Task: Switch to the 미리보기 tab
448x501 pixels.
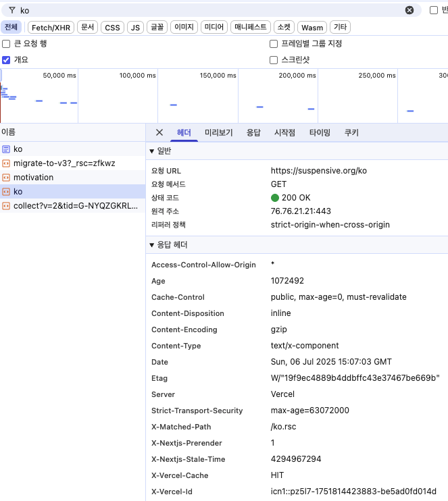Action: pyautogui.click(x=219, y=133)
